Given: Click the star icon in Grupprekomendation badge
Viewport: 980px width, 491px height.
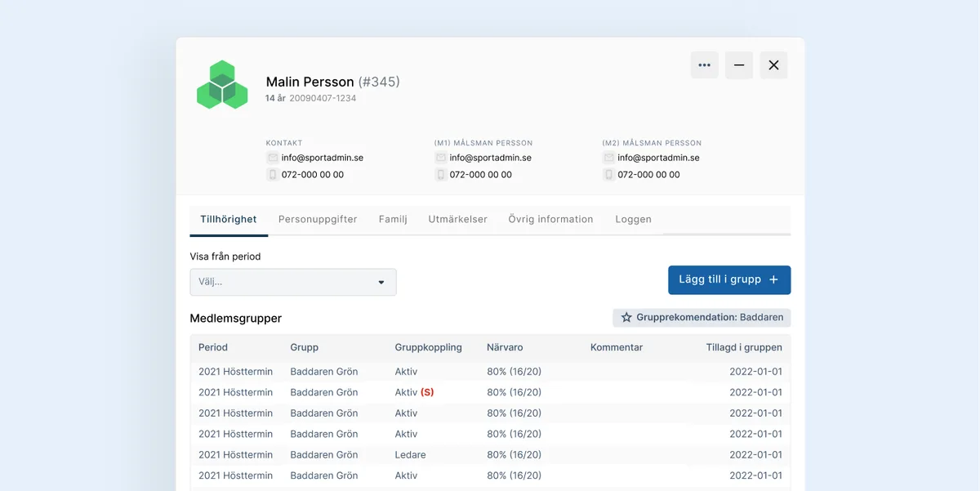Looking at the screenshot, I should point(626,317).
